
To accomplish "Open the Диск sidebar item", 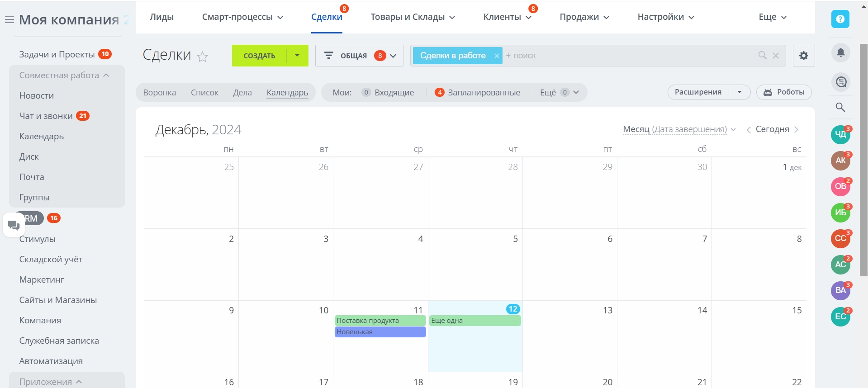I will [x=29, y=156].
